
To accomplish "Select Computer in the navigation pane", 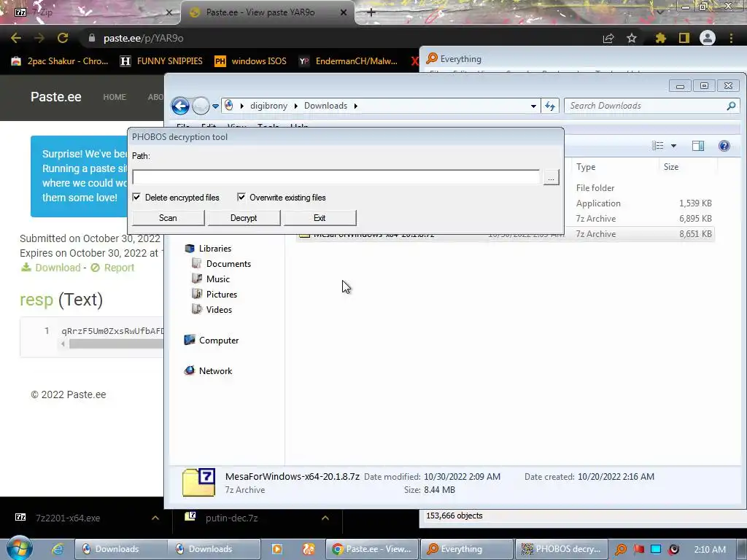I will (x=219, y=340).
